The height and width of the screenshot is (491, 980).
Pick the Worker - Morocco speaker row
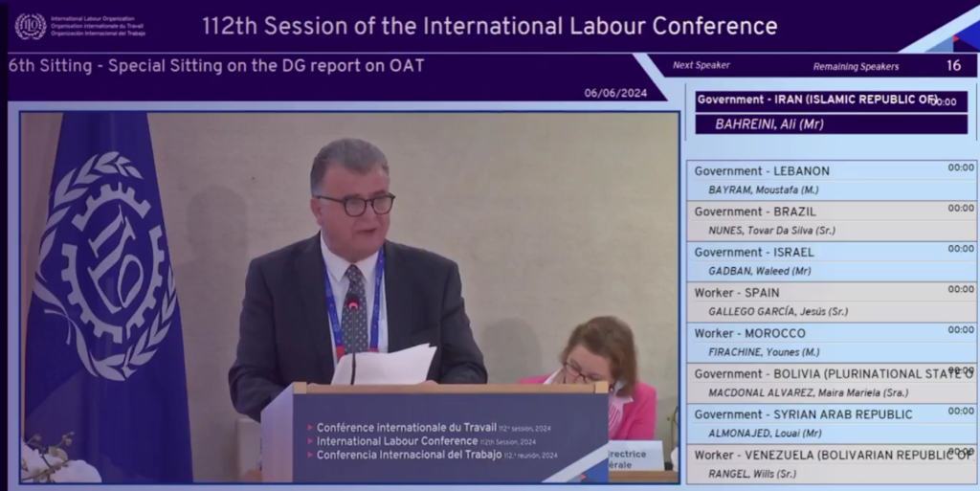pyautogui.click(x=831, y=342)
